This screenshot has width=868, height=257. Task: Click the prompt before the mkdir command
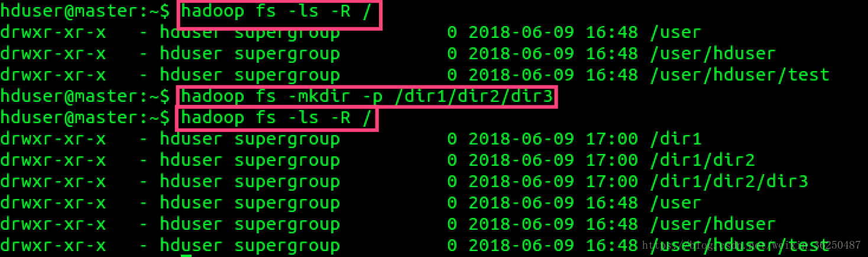(x=85, y=97)
